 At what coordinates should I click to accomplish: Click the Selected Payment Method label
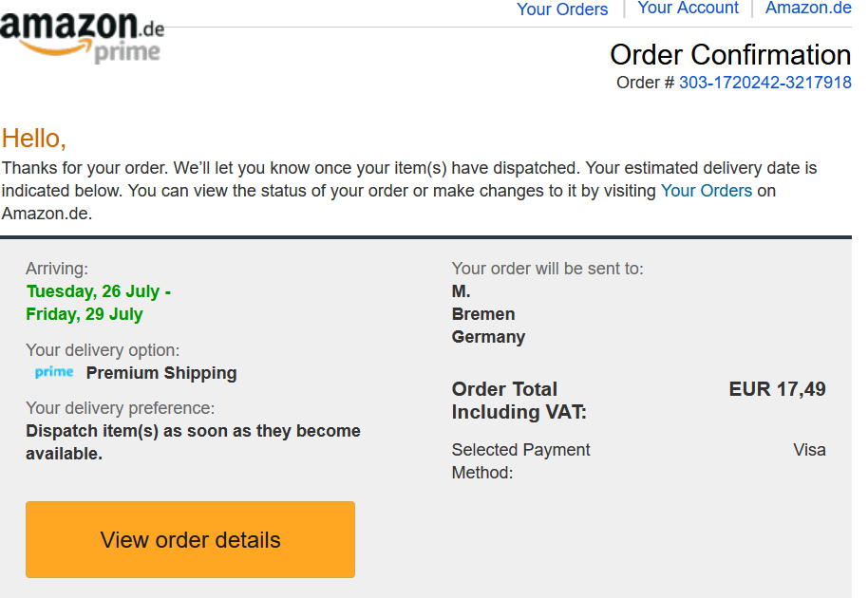click(520, 460)
